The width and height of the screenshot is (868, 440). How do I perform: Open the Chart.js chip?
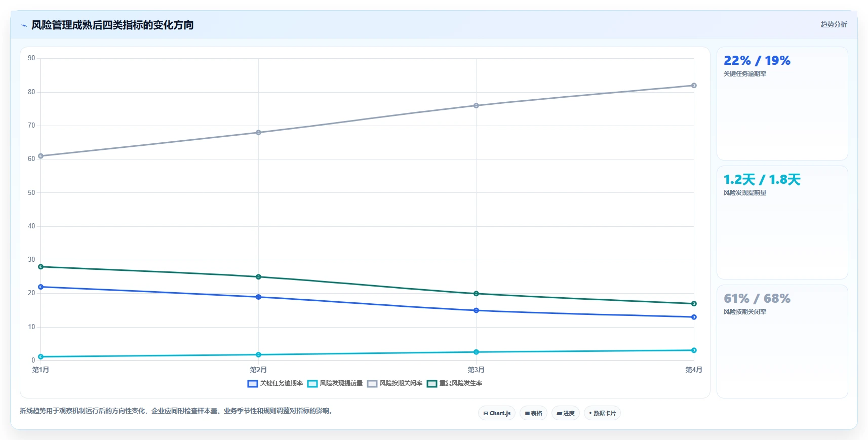[497, 413]
